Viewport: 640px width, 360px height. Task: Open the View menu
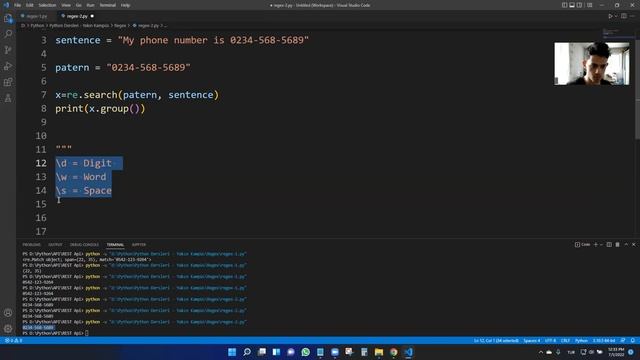(66, 5)
